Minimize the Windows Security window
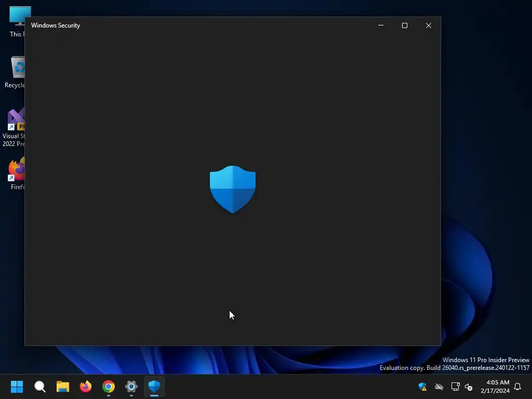Image resolution: width=532 pixels, height=399 pixels. 381,25
